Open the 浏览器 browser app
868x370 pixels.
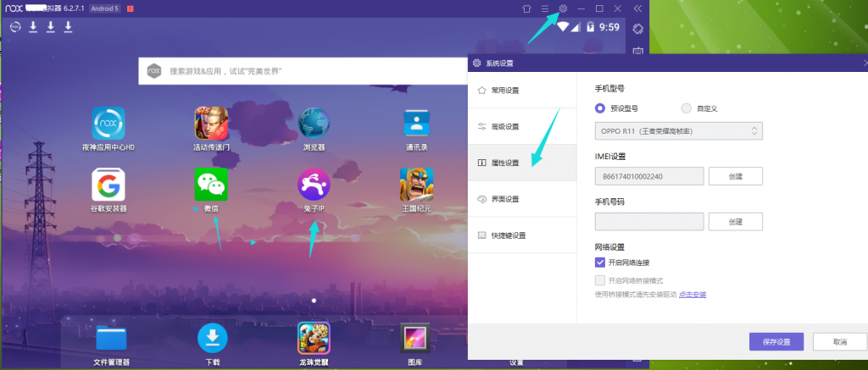click(314, 124)
